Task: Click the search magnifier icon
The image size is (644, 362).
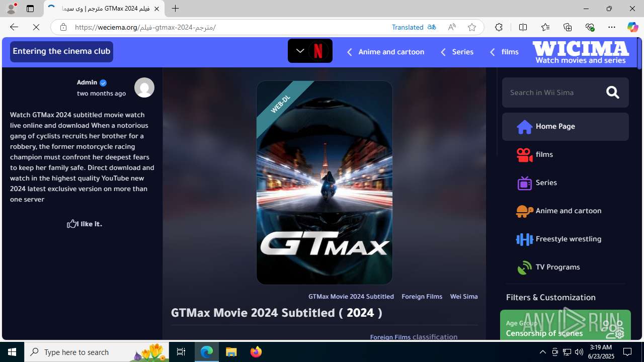Action: [612, 93]
